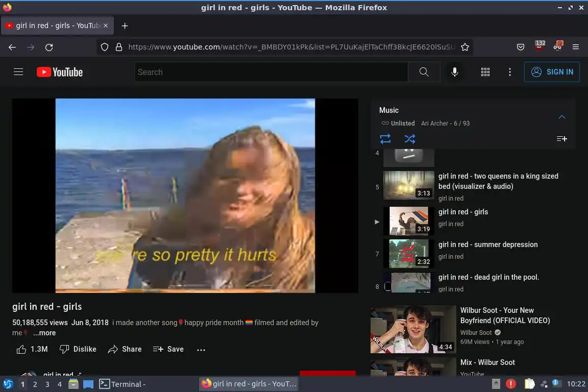588x392 pixels.
Task: Click the blue desktop icon in taskbar
Action: click(x=88, y=384)
